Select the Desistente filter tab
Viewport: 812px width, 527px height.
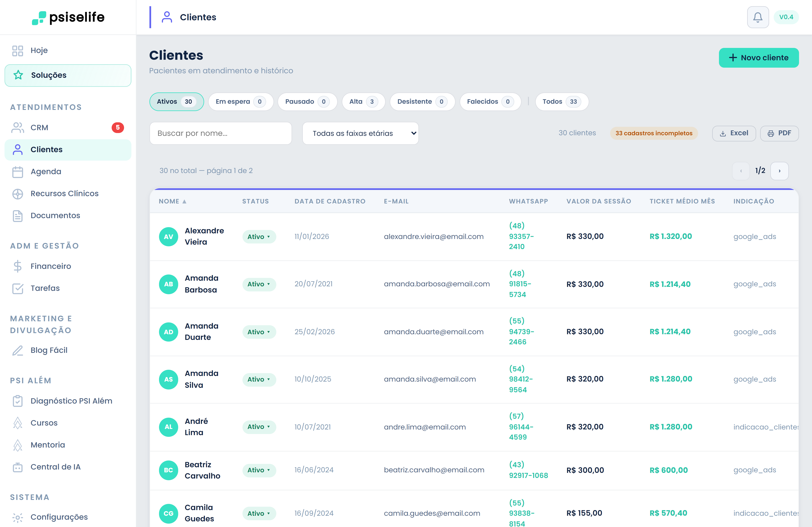[422, 102]
